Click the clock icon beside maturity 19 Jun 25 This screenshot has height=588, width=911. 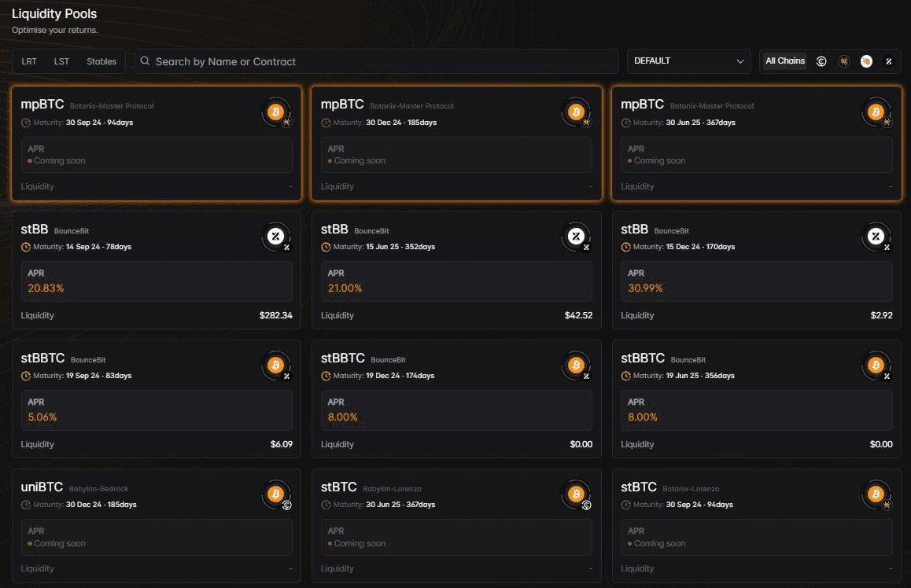(625, 376)
